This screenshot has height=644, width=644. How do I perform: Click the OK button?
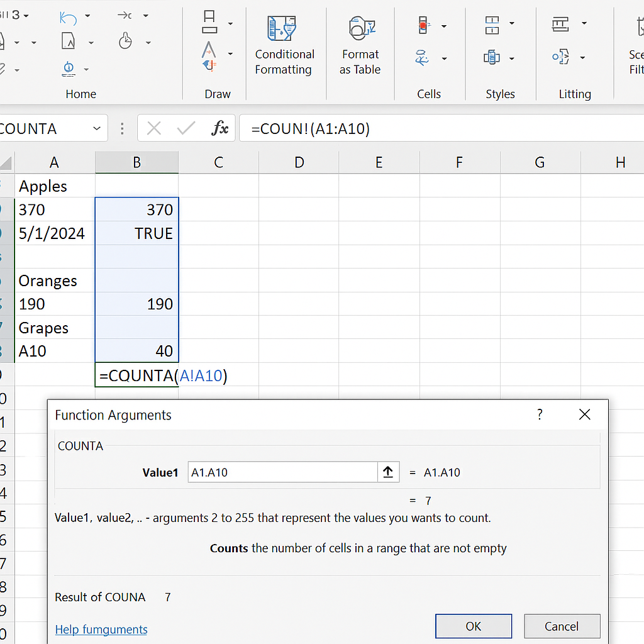click(x=474, y=626)
